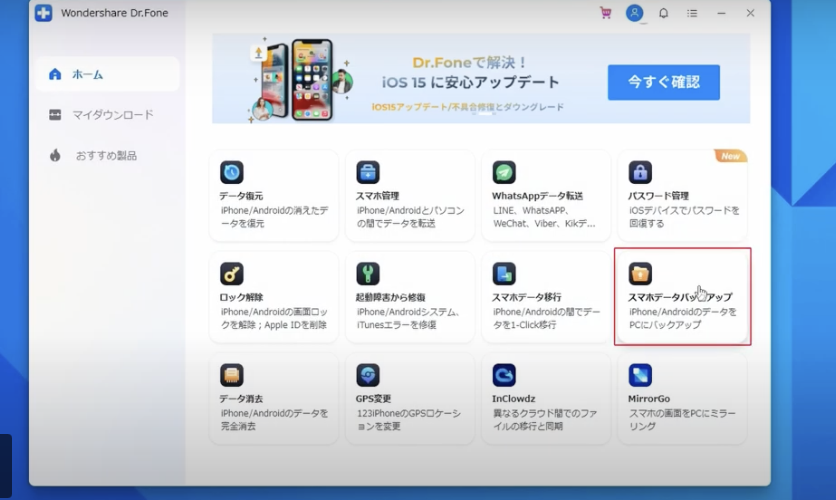Screen dimensions: 836x500
Task: Open the データ消去 shredder icon
Action: 231,375
